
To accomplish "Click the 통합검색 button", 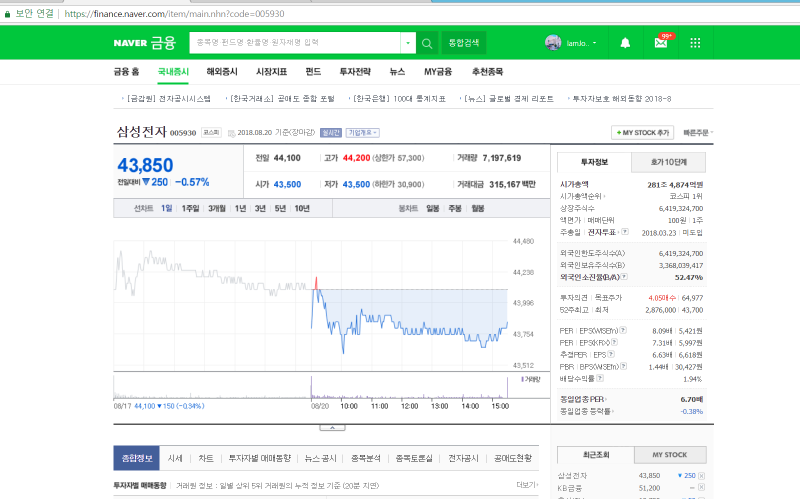I will tap(464, 43).
